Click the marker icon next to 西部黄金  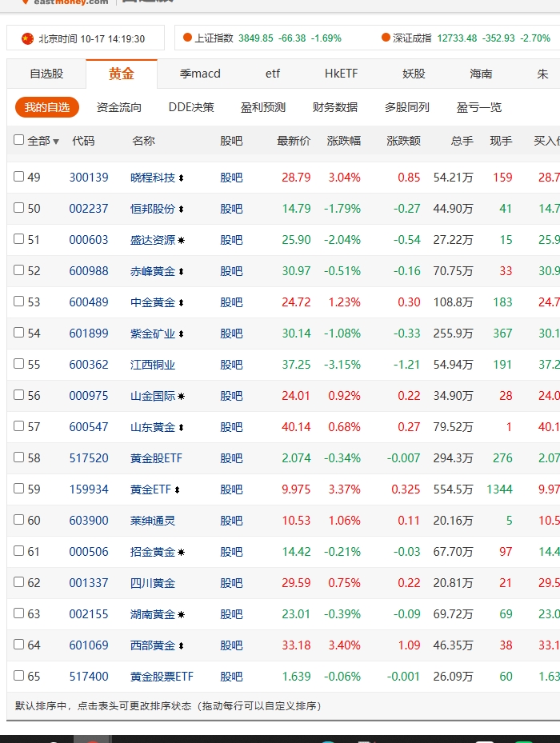181,645
